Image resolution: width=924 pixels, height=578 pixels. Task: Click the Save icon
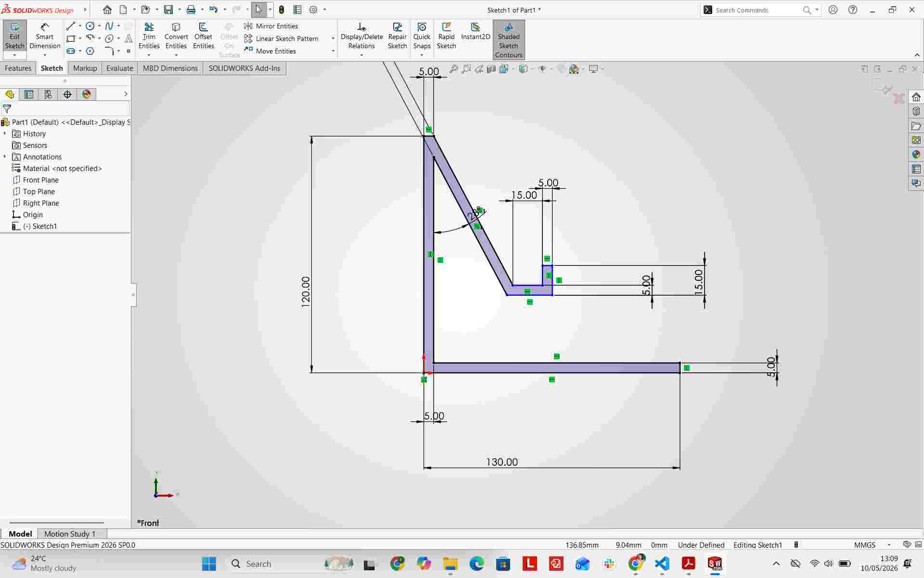(x=168, y=10)
